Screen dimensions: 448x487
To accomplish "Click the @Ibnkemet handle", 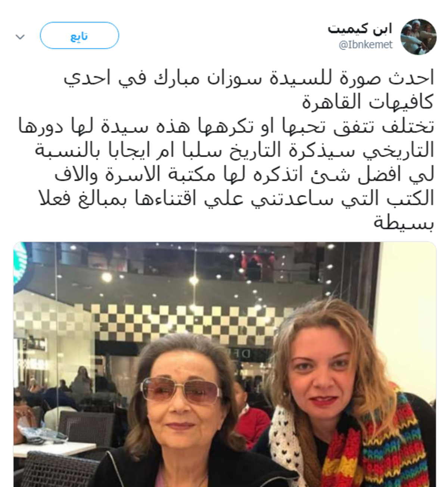I will 365,45.
